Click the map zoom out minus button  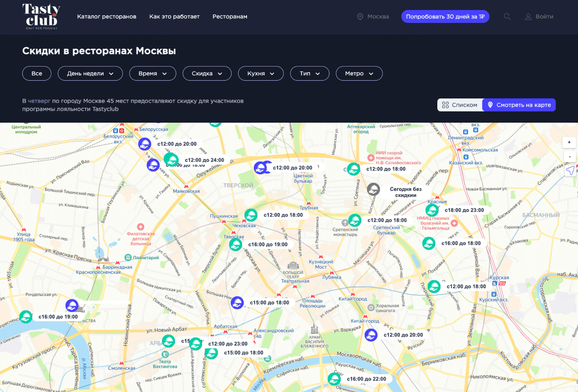(569, 157)
